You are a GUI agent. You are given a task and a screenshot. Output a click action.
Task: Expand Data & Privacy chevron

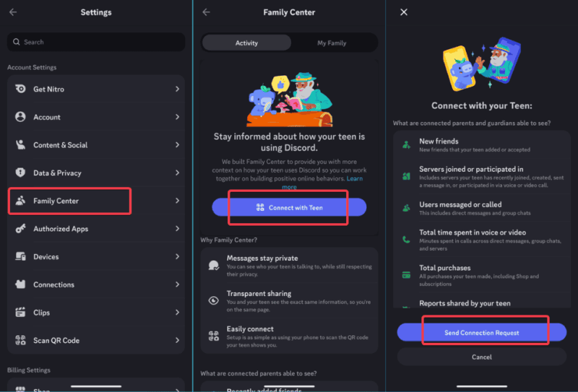(x=177, y=173)
